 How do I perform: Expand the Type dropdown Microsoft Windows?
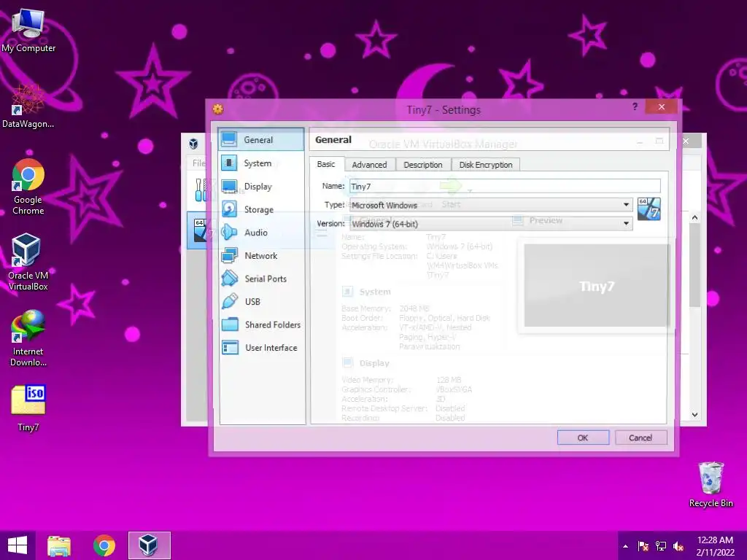click(x=491, y=205)
